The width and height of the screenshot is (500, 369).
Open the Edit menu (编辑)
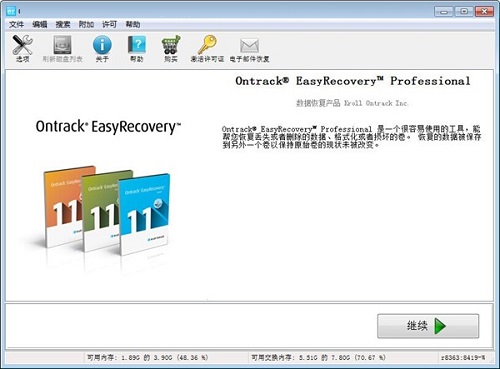pyautogui.click(x=40, y=24)
